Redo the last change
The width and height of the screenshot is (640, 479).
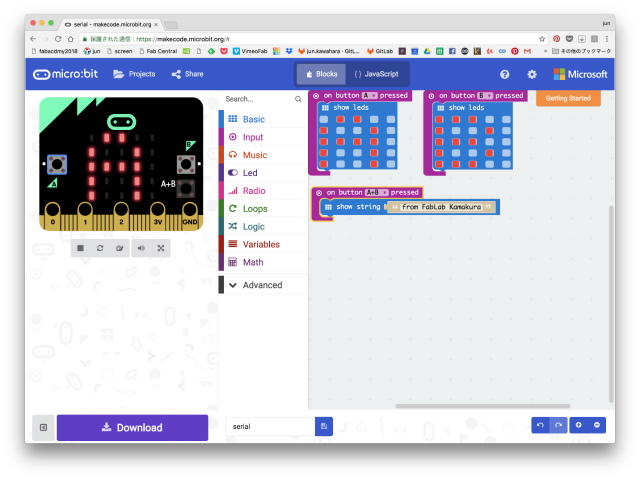click(x=558, y=425)
